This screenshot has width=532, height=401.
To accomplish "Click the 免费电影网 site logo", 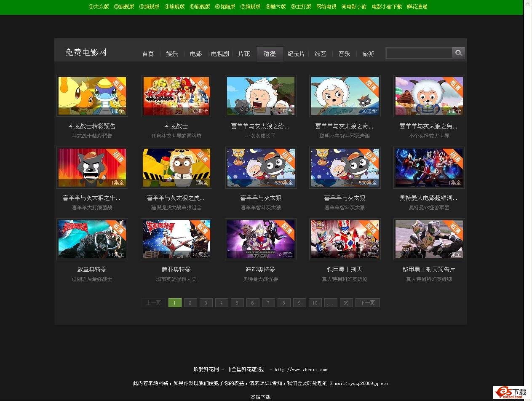I will click(x=86, y=53).
